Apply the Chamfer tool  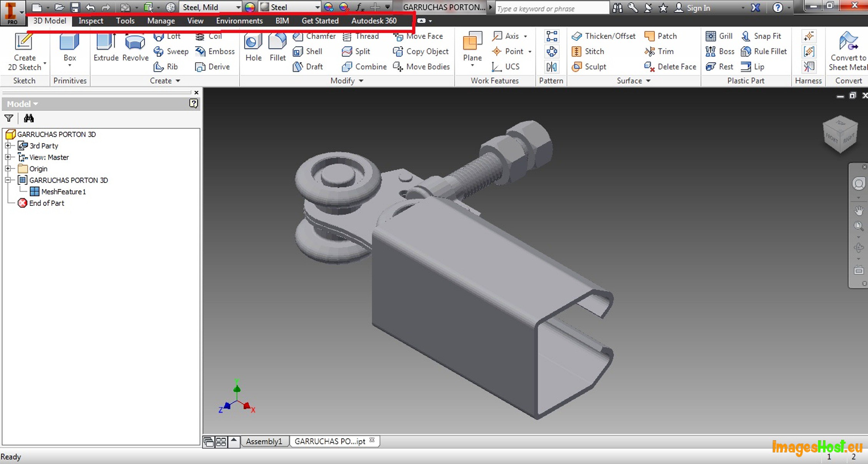tap(314, 36)
